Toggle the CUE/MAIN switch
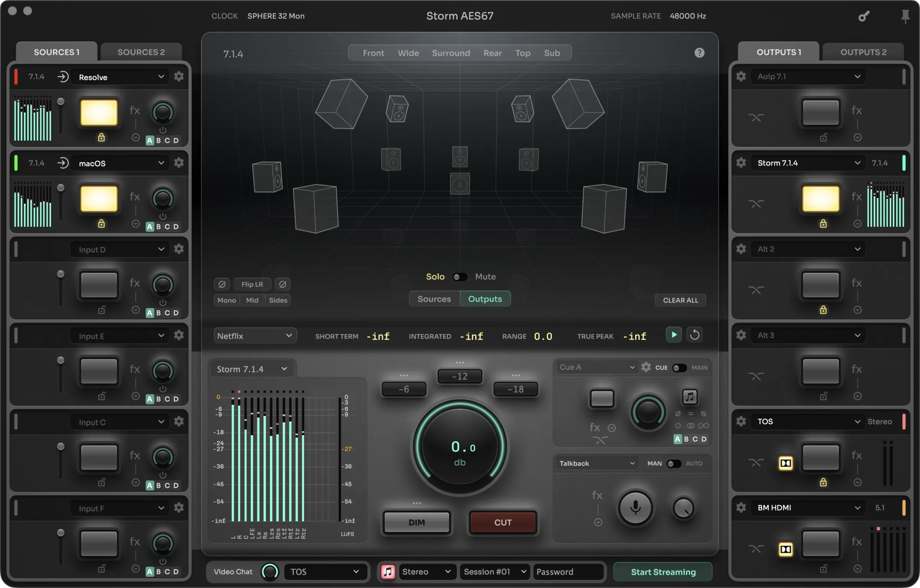Viewport: 920px width, 588px height. click(679, 368)
